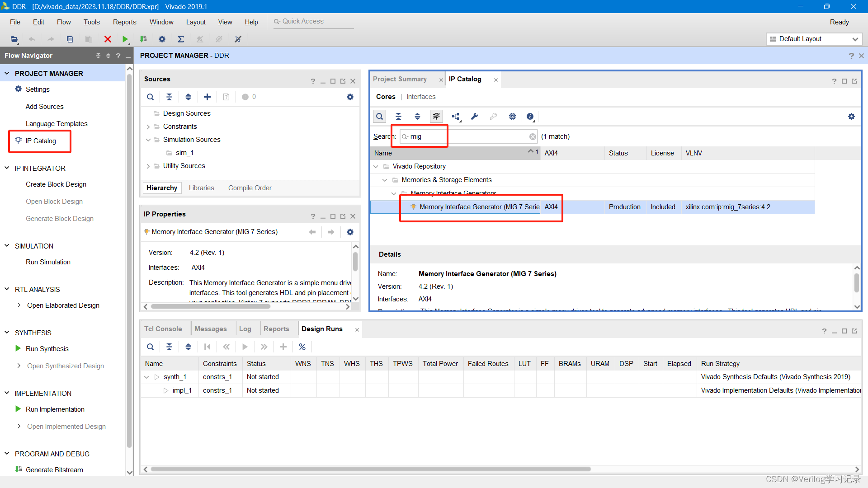This screenshot has width=868, height=488.
Task: Toggle the Sources panel search button
Action: pos(150,97)
